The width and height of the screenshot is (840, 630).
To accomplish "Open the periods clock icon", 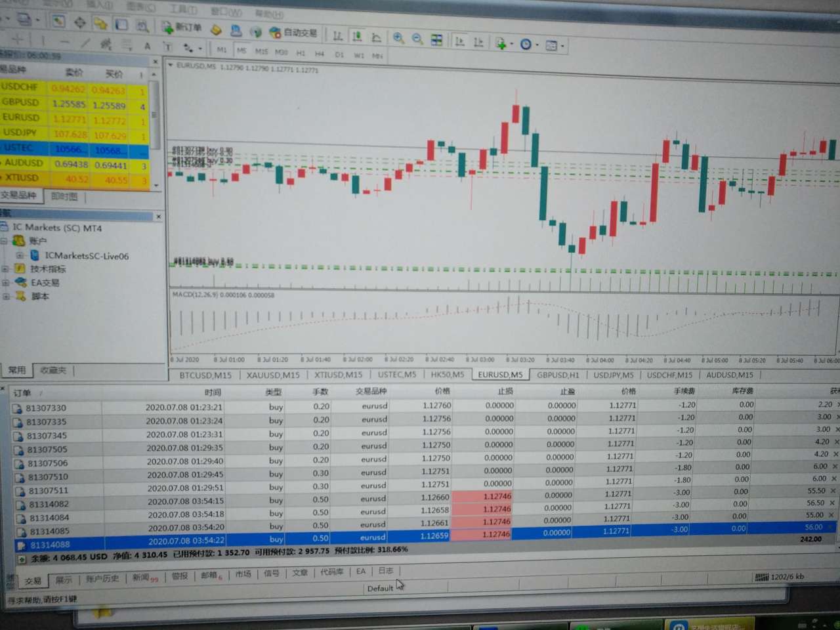I will tap(526, 44).
